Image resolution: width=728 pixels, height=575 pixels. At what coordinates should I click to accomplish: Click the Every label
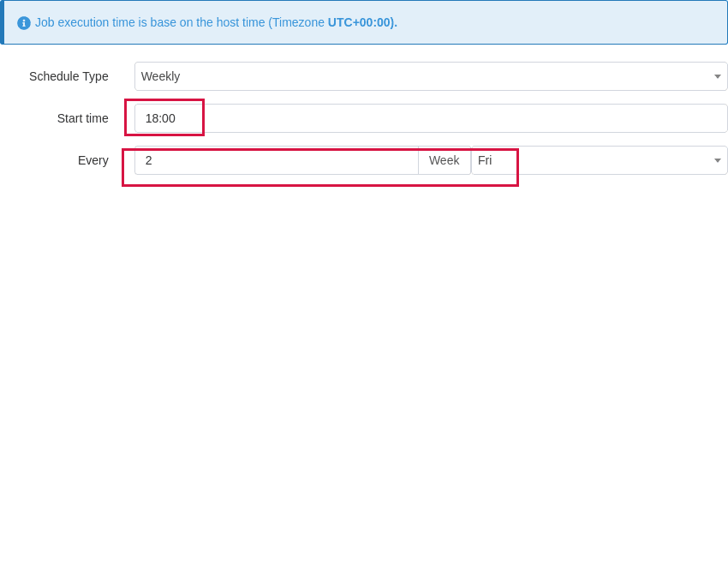coord(92,161)
